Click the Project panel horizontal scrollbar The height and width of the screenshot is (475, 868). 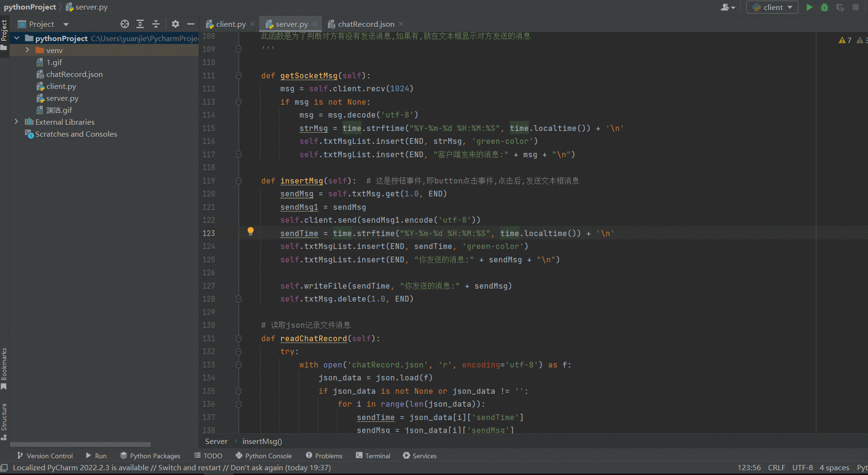pos(80,444)
